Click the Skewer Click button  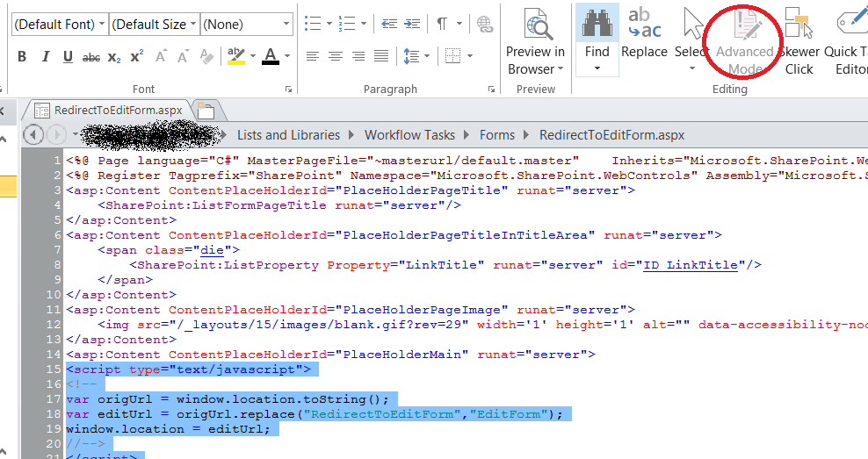point(799,41)
